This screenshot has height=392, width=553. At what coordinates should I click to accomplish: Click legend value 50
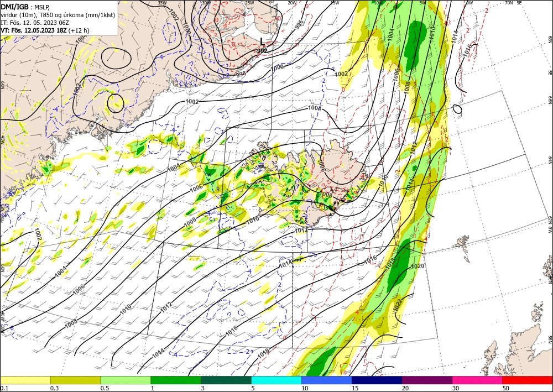[x=506, y=388]
